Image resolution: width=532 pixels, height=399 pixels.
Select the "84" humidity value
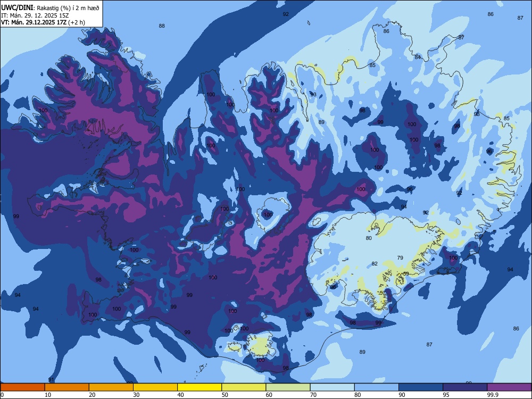tap(418, 57)
